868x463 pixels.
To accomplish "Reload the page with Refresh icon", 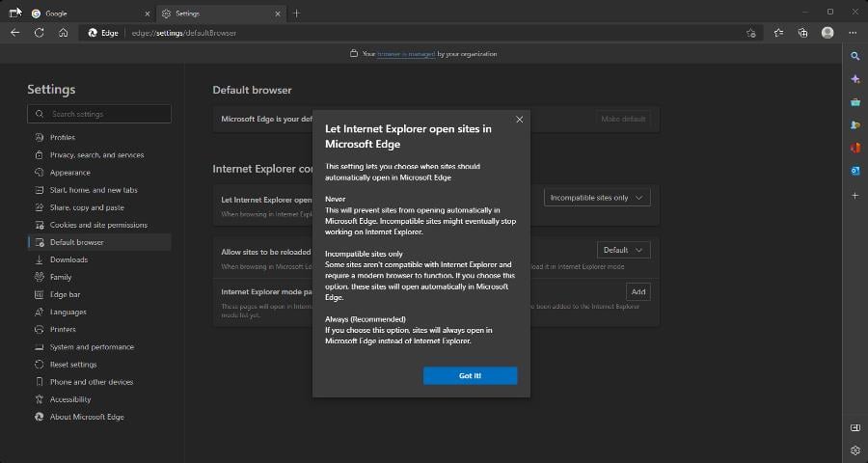I will tap(39, 33).
